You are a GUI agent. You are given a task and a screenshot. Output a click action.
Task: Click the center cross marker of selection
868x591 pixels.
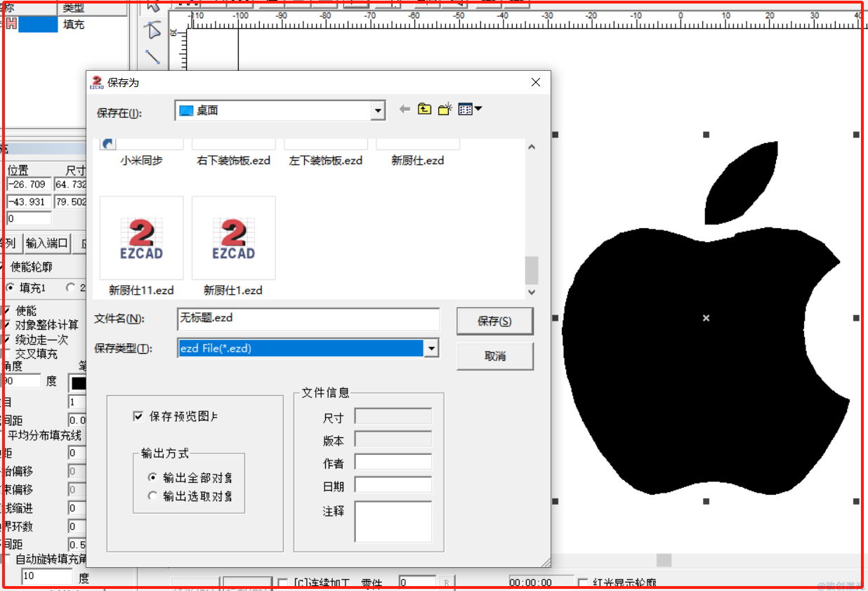tap(706, 318)
